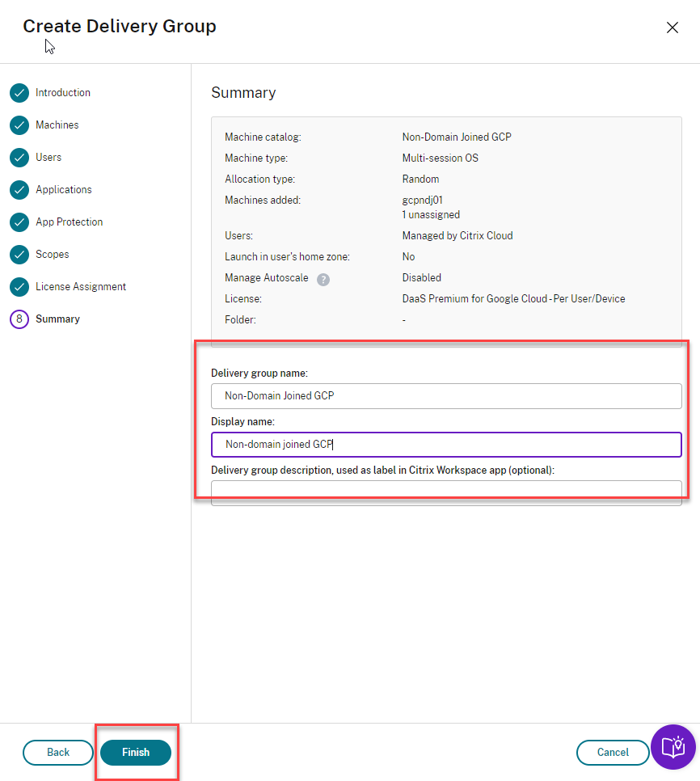This screenshot has height=781, width=700.
Task: Go to the Users step
Action: tap(48, 158)
